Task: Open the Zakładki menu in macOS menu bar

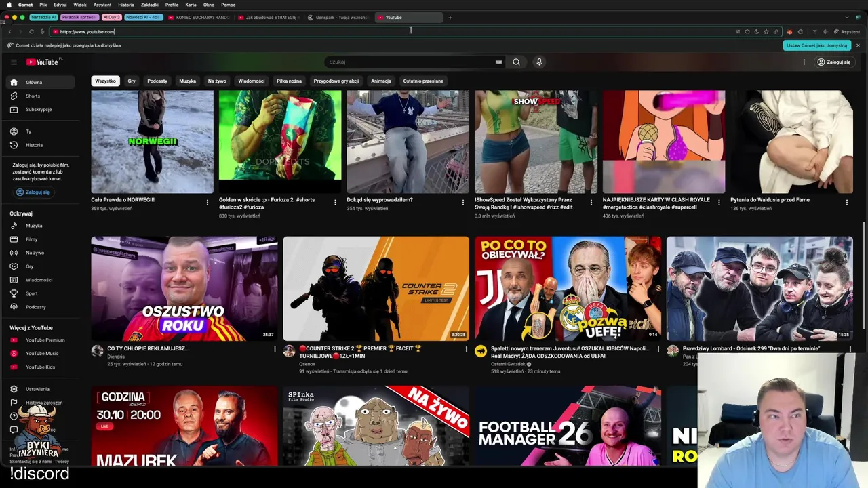Action: click(x=150, y=5)
